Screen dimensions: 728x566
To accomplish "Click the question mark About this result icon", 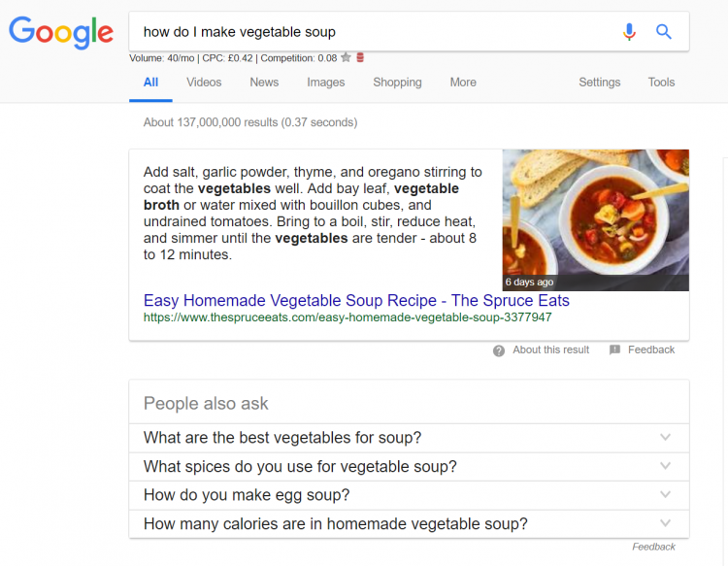I will 499,350.
